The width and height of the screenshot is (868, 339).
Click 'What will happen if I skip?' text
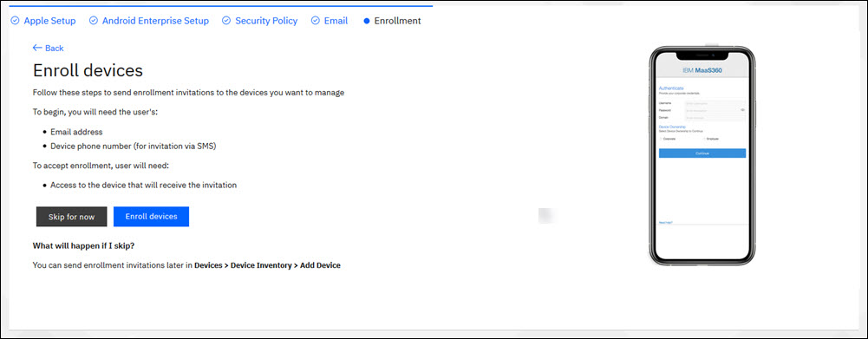(84, 245)
